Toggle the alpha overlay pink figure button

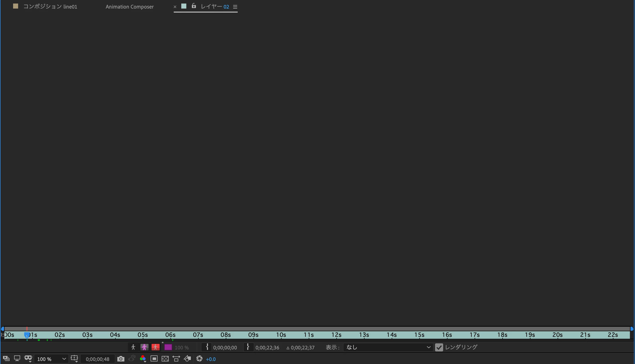[144, 347]
